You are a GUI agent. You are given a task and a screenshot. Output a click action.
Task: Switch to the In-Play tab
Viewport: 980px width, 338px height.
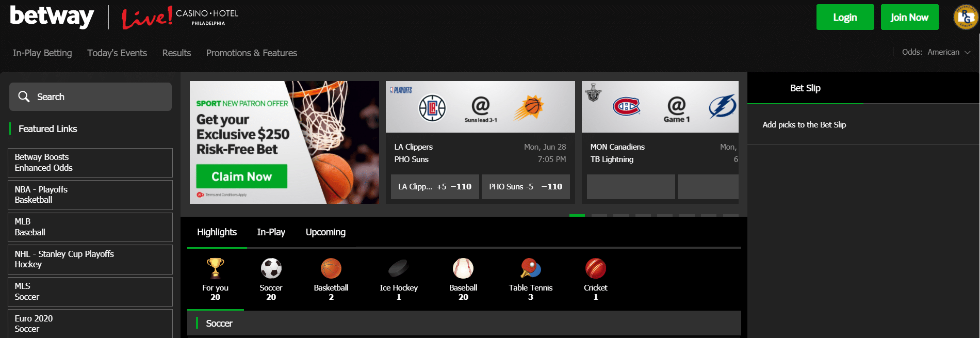(271, 232)
